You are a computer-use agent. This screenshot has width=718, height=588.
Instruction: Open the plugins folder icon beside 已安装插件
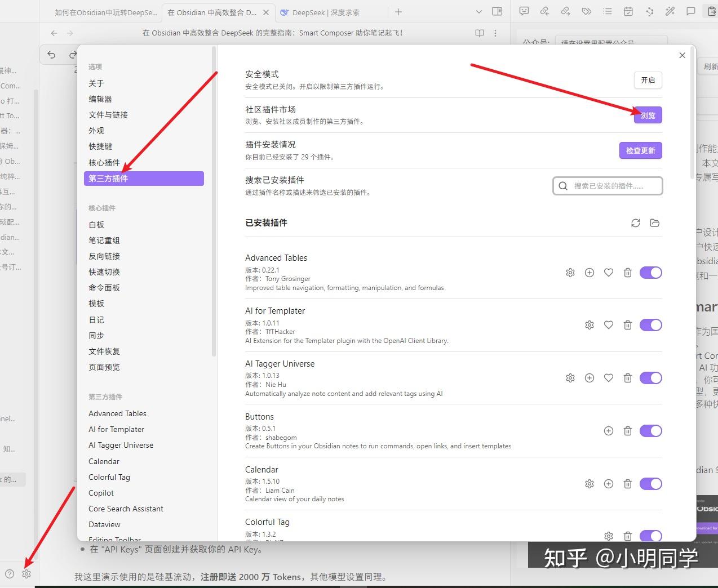click(654, 222)
